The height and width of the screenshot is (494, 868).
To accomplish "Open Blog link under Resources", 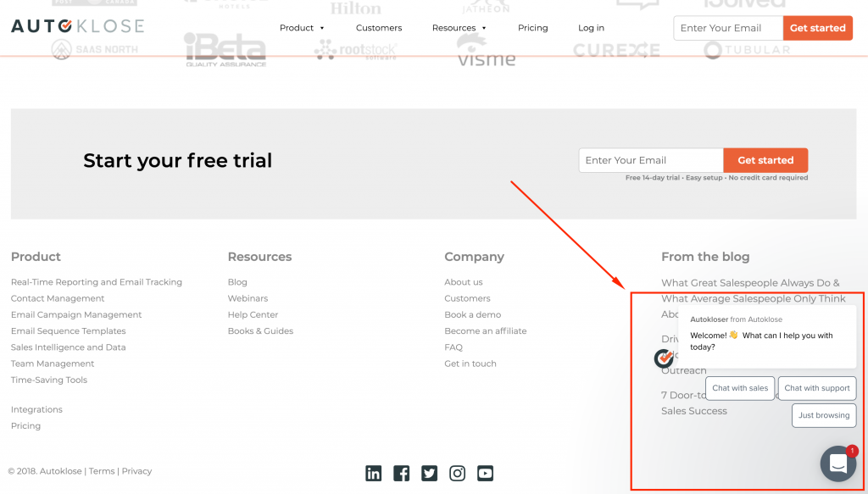I will pyautogui.click(x=237, y=282).
